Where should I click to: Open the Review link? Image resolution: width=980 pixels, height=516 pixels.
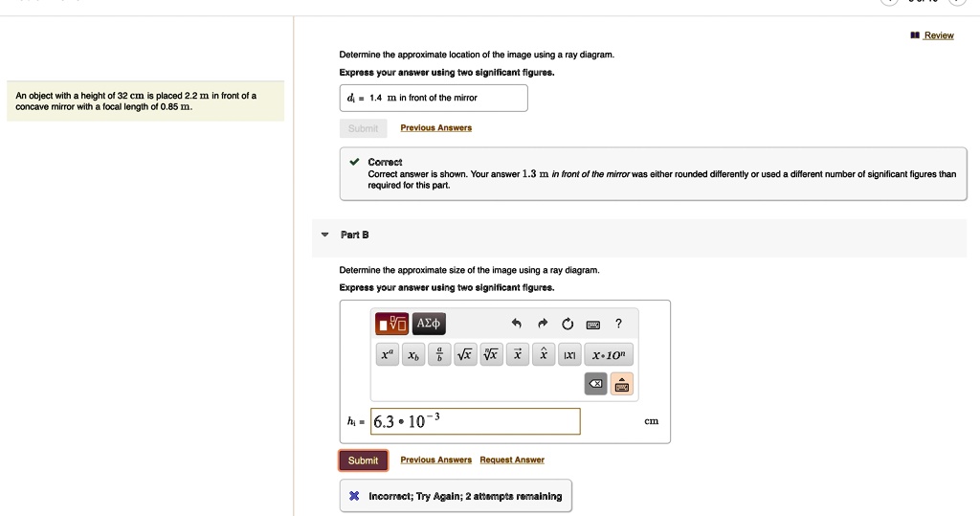click(938, 35)
